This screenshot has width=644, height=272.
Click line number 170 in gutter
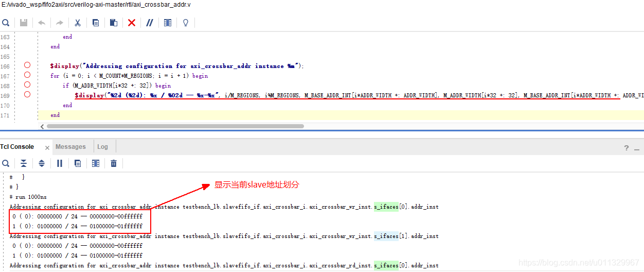click(5, 106)
